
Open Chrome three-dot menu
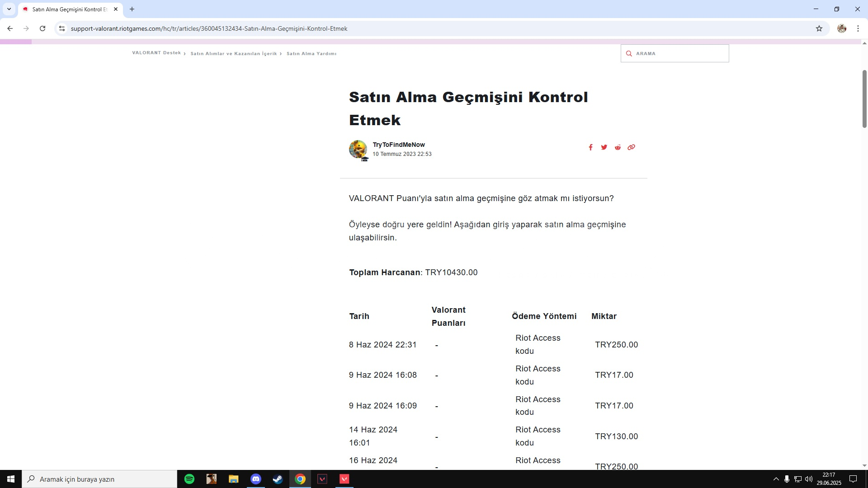pos(858,28)
